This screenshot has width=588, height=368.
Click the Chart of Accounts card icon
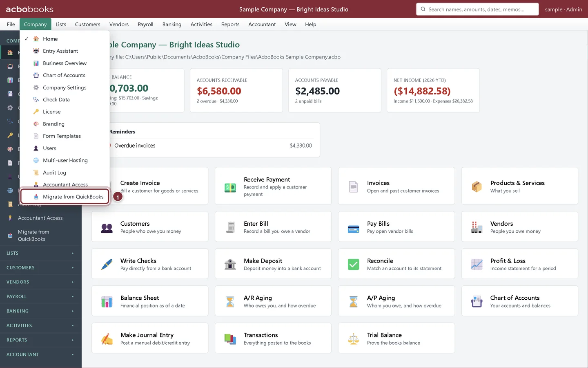point(477,302)
